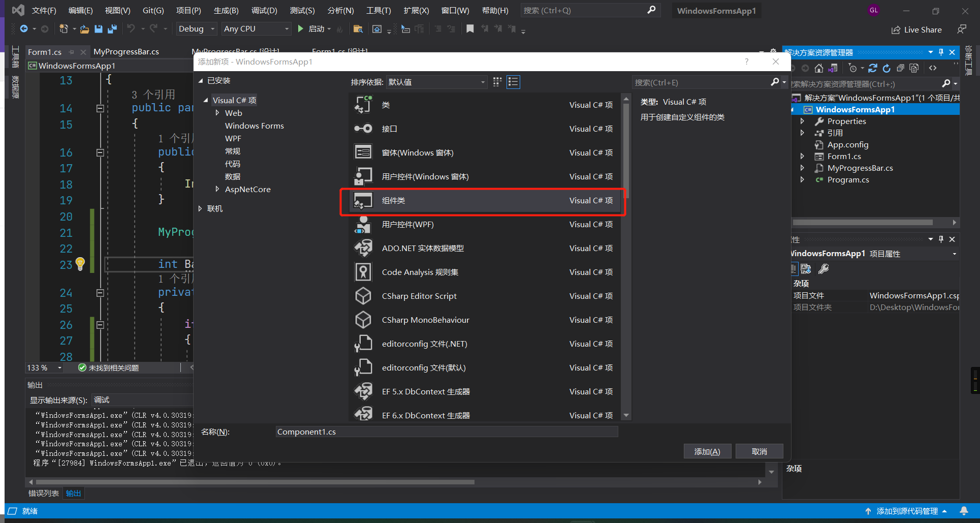Click the green Start debugging arrow
980x523 pixels.
click(x=300, y=29)
